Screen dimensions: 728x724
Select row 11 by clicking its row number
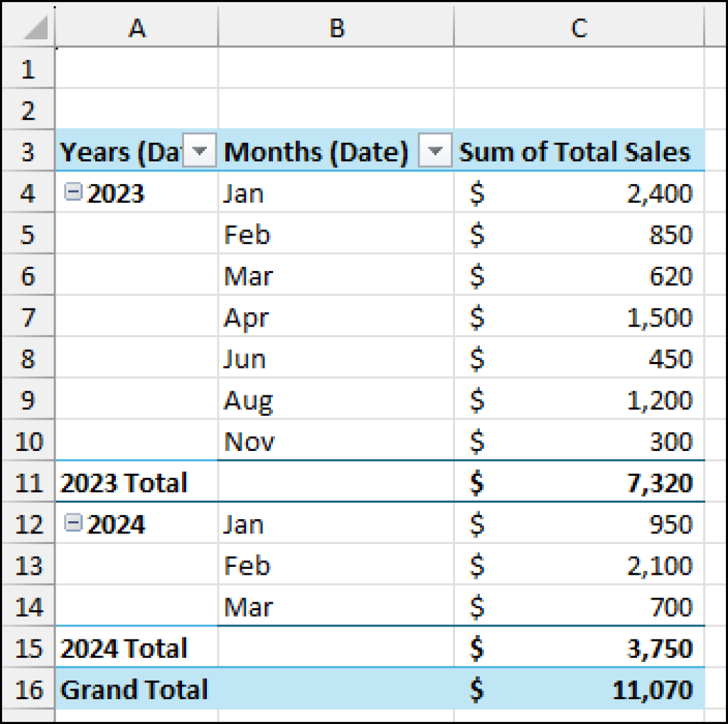pos(28,482)
